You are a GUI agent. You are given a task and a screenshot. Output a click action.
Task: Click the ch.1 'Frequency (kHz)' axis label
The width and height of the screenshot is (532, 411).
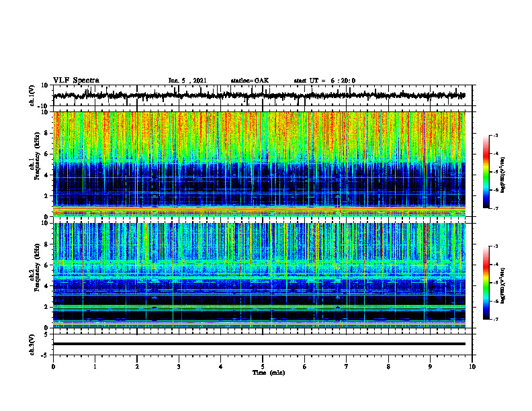(x=38, y=156)
